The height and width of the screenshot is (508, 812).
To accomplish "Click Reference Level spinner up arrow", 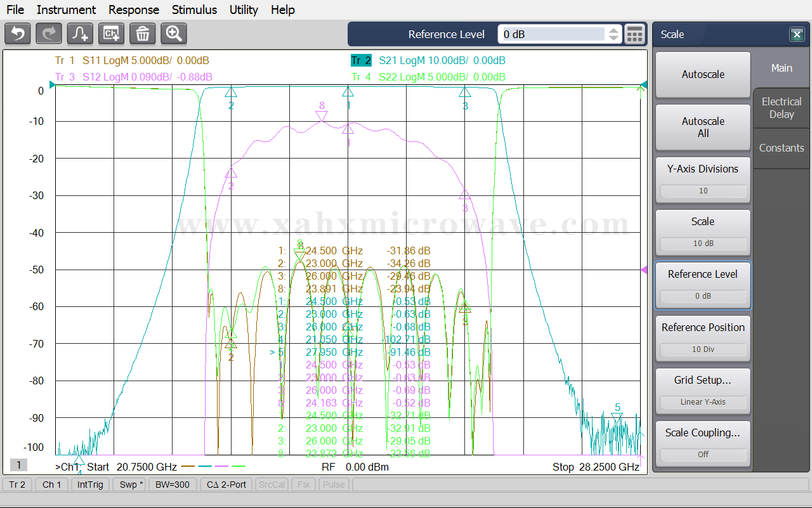I will [613, 30].
